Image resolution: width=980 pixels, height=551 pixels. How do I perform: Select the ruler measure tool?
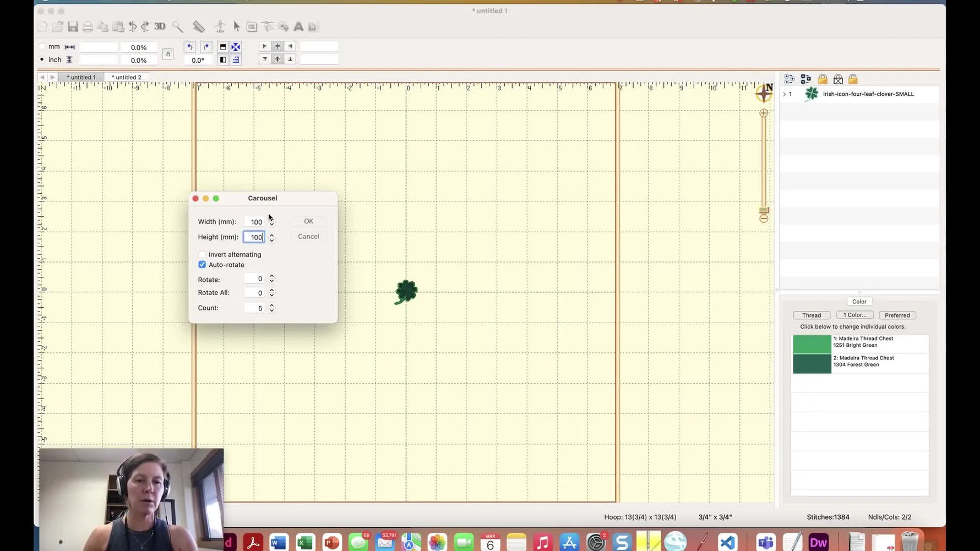click(199, 26)
